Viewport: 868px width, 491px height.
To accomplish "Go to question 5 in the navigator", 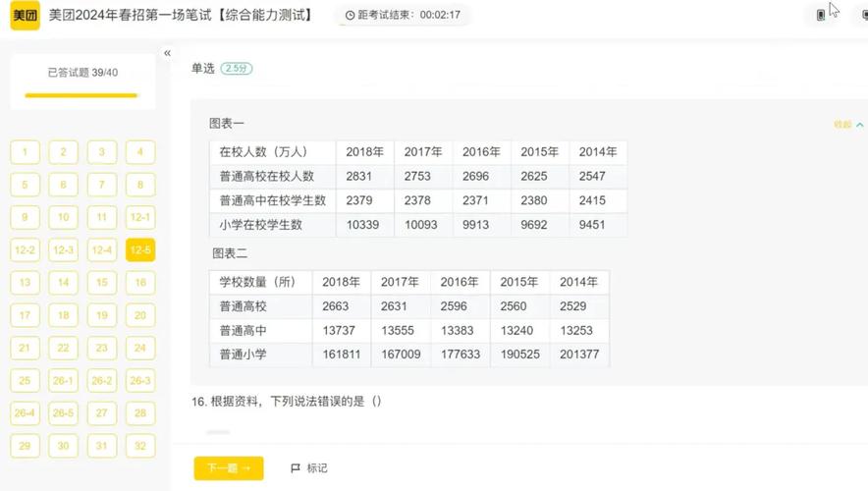I will point(25,185).
